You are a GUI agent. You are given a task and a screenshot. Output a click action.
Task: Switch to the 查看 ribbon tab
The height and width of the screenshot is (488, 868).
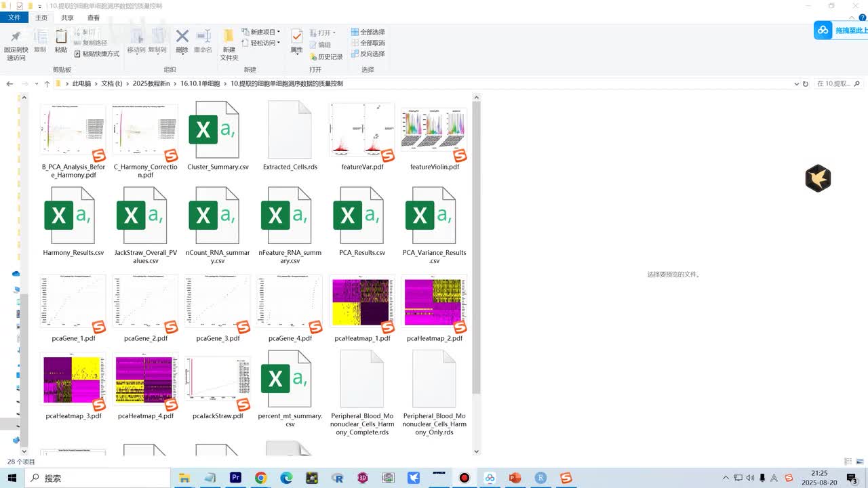click(x=94, y=18)
